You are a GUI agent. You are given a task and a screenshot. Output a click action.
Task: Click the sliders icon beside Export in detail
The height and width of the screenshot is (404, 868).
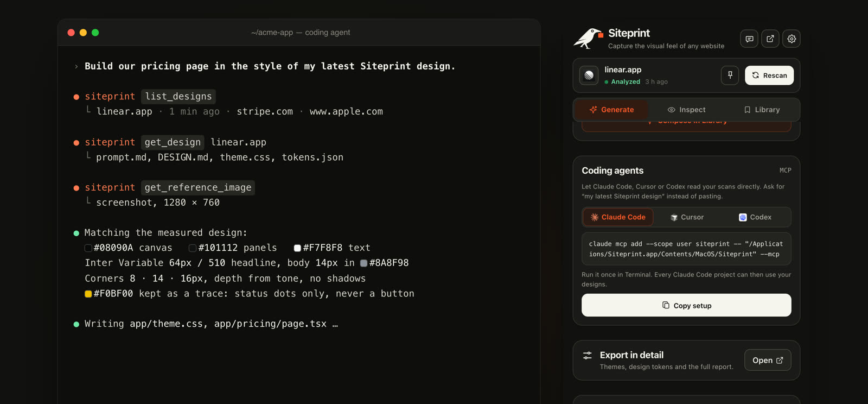[x=588, y=356]
